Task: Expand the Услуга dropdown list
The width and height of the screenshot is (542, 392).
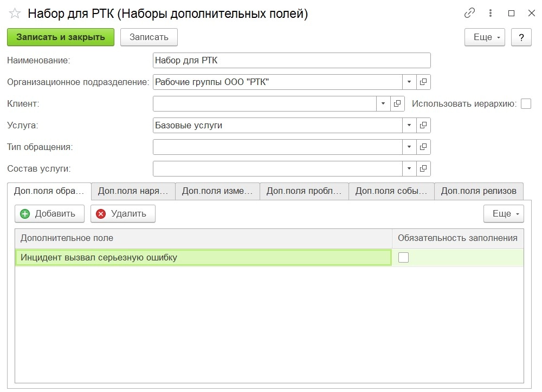Action: (x=409, y=126)
